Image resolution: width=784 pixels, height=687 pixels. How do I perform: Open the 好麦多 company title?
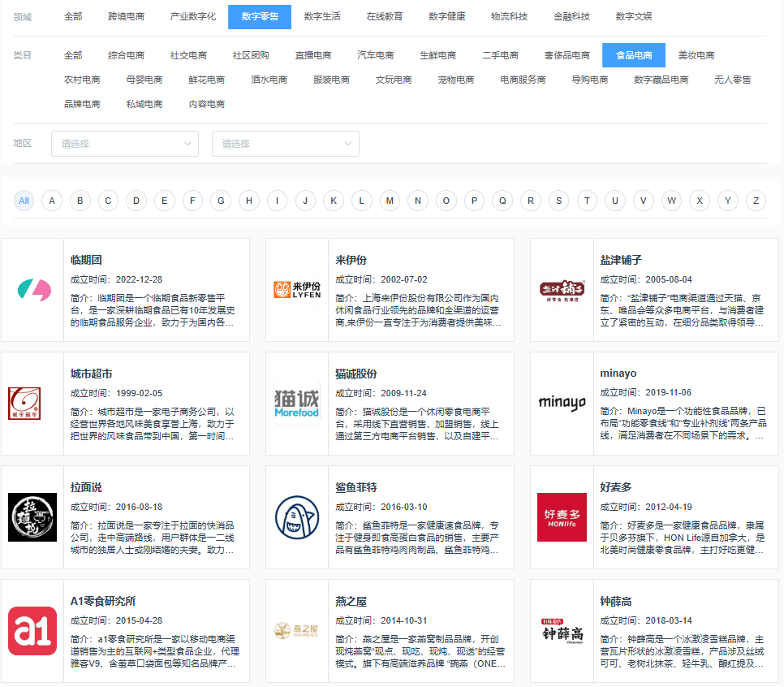(615, 487)
